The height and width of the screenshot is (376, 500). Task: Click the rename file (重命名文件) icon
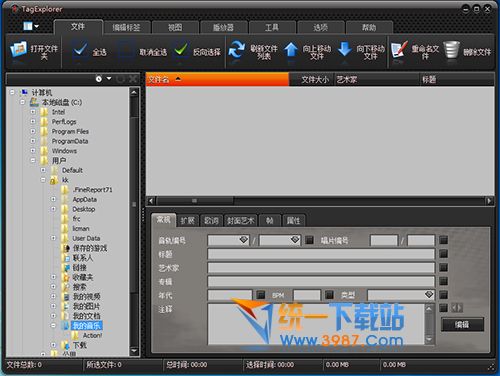399,50
